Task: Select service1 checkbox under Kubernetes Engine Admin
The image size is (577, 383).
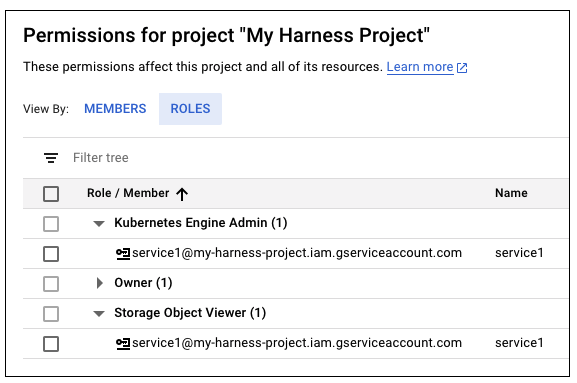Action: tap(51, 254)
